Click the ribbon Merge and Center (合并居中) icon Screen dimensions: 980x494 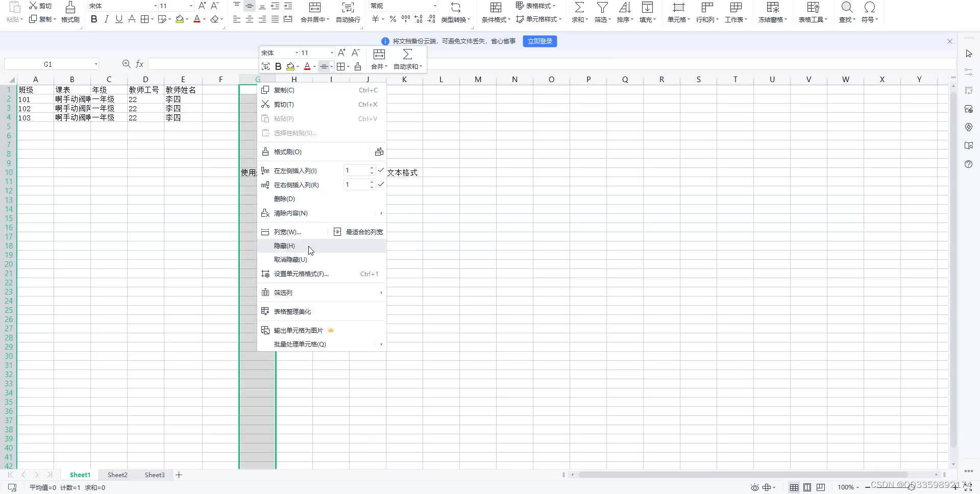[315, 8]
